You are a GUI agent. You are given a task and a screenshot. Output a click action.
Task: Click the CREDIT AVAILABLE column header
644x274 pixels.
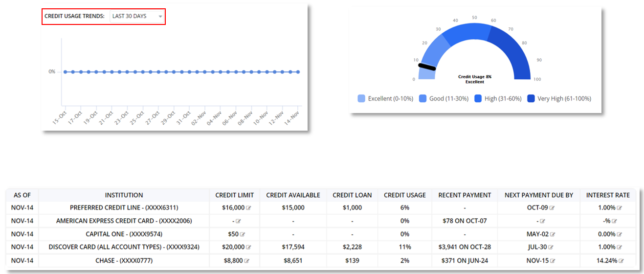[293, 195]
